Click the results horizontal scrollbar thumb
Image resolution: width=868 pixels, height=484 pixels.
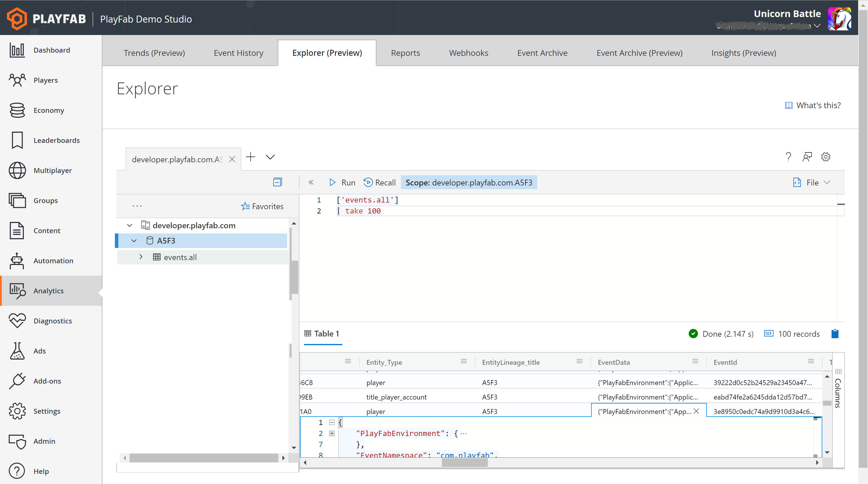(x=464, y=463)
